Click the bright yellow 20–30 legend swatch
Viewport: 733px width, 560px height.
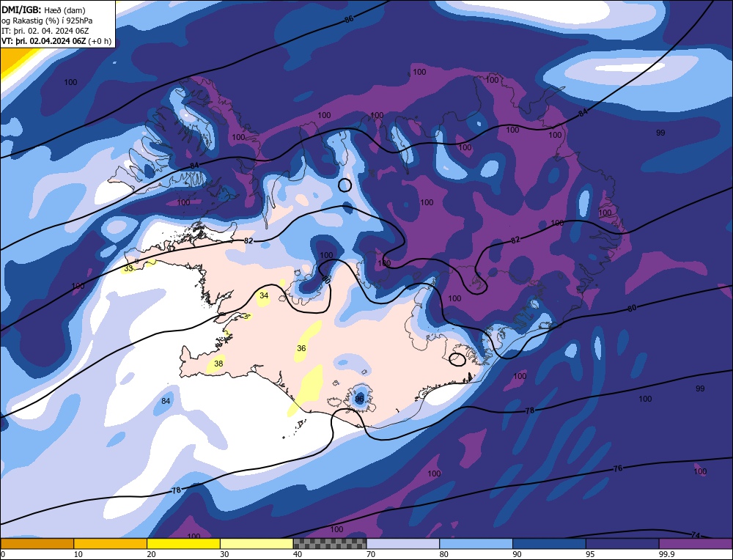point(183,543)
